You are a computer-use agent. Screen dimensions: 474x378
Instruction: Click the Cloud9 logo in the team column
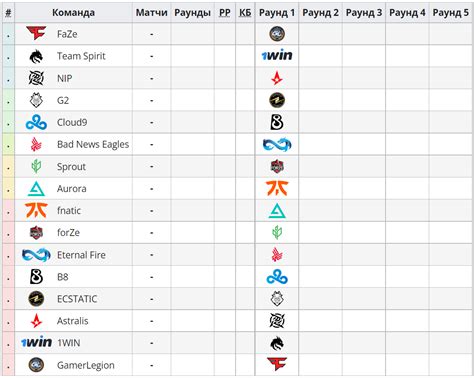(36, 122)
